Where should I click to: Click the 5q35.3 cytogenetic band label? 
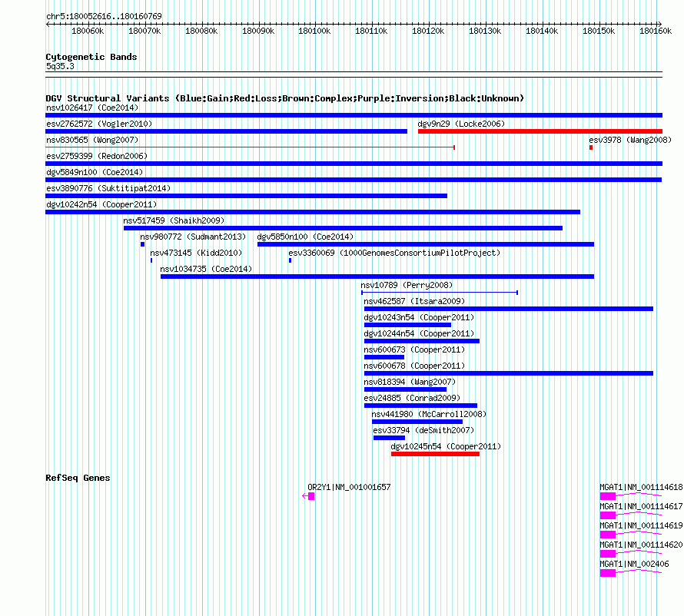click(60, 66)
